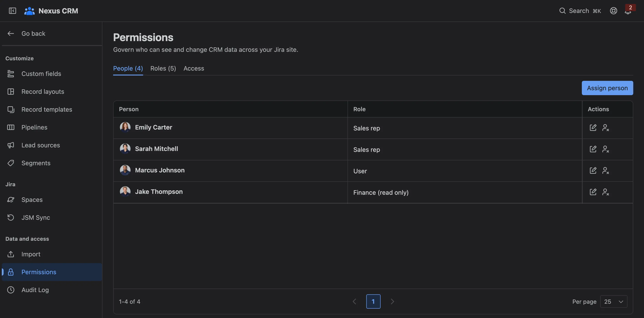Click the Spaces planet icon
644x318 pixels.
11,200
